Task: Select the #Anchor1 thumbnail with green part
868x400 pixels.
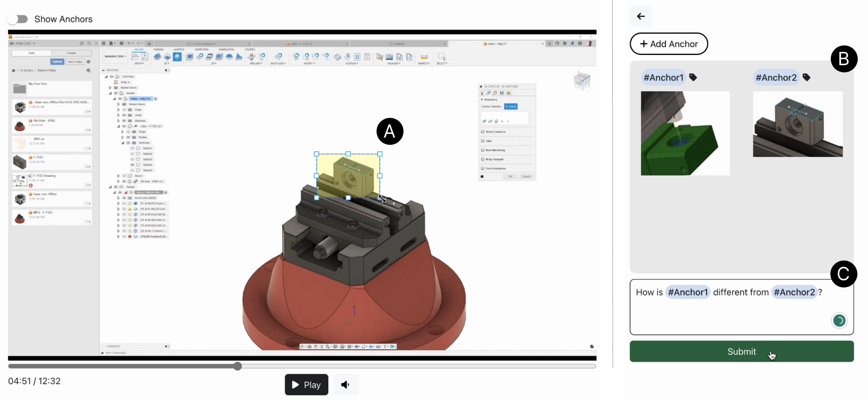Action: tap(685, 133)
